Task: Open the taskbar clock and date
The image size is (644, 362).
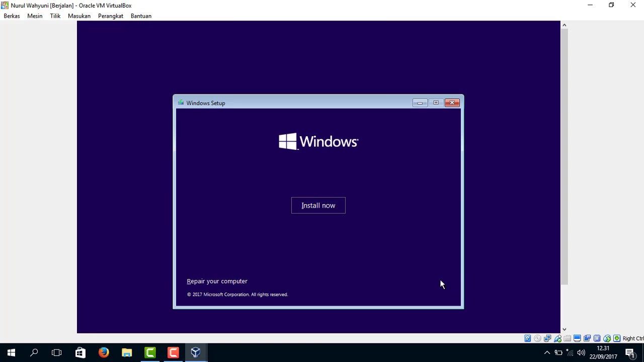Action: tap(603, 352)
